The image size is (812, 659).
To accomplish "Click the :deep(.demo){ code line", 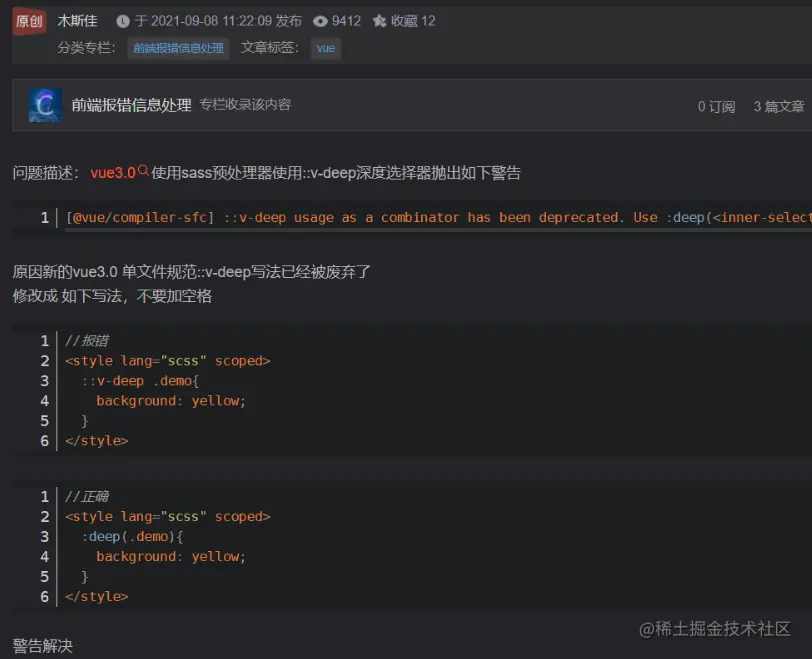I will 132,537.
